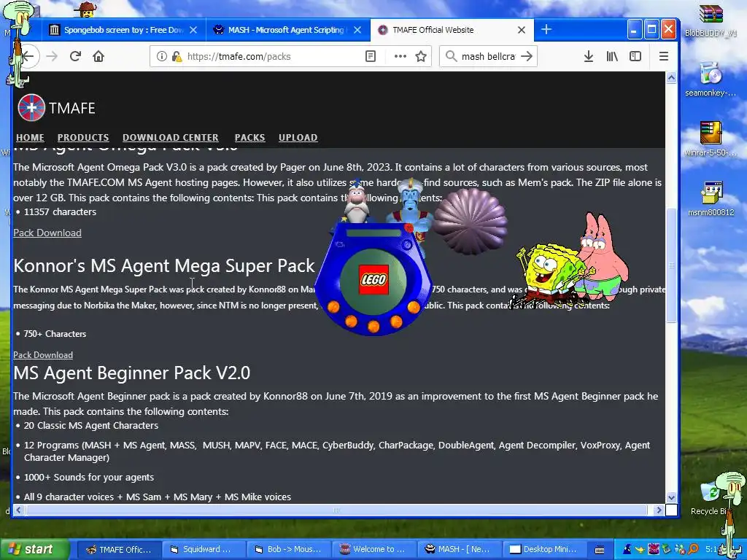Click TMAFE Official taskbar button
The width and height of the screenshot is (747, 560).
119,549
